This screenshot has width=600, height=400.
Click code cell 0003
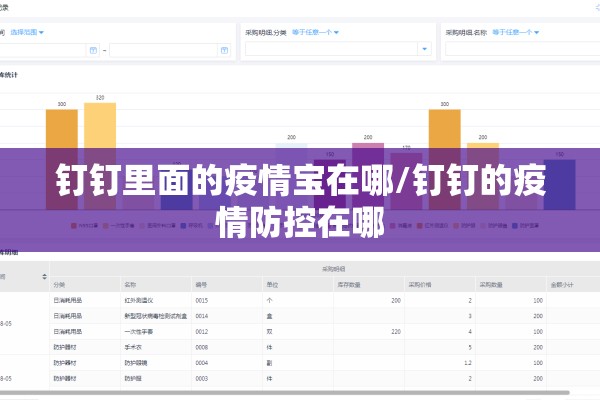click(202, 379)
